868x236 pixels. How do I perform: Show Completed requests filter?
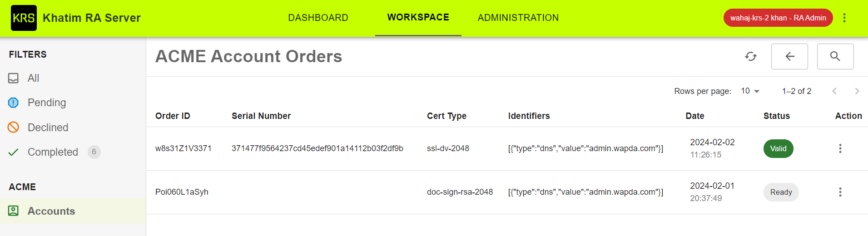(x=53, y=152)
